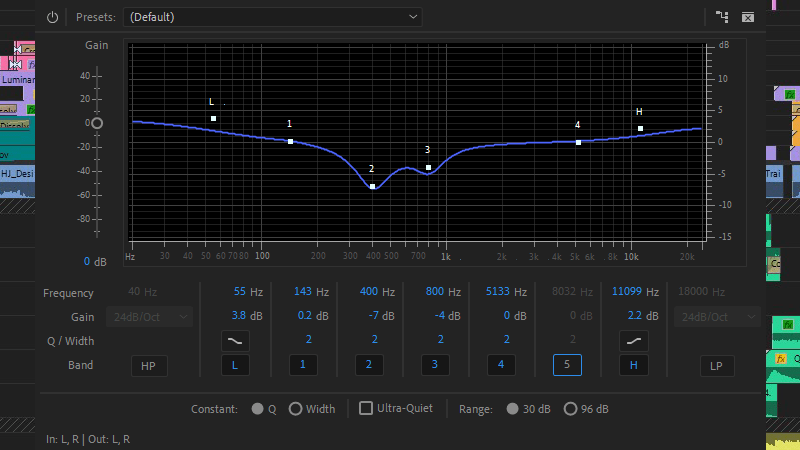Click band 1 Q value 2
Screen dimensions: 800x450
point(309,339)
